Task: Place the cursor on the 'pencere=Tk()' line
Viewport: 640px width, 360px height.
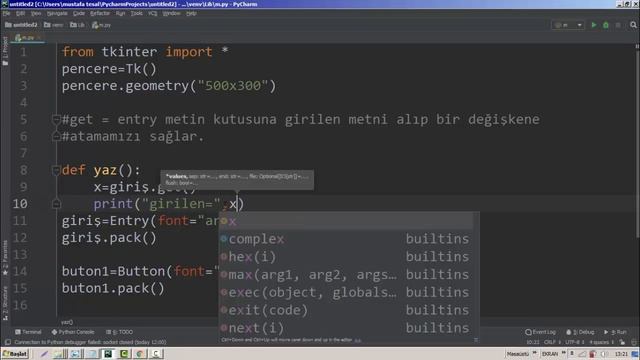Action: [109, 69]
